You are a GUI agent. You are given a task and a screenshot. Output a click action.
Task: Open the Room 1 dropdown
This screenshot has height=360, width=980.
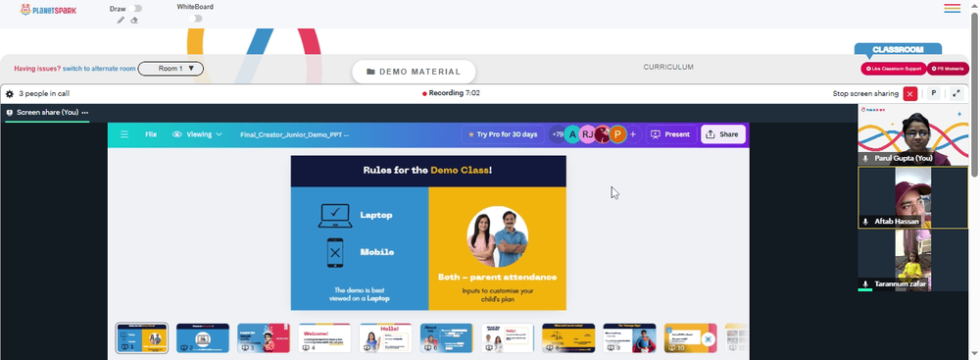pyautogui.click(x=171, y=69)
